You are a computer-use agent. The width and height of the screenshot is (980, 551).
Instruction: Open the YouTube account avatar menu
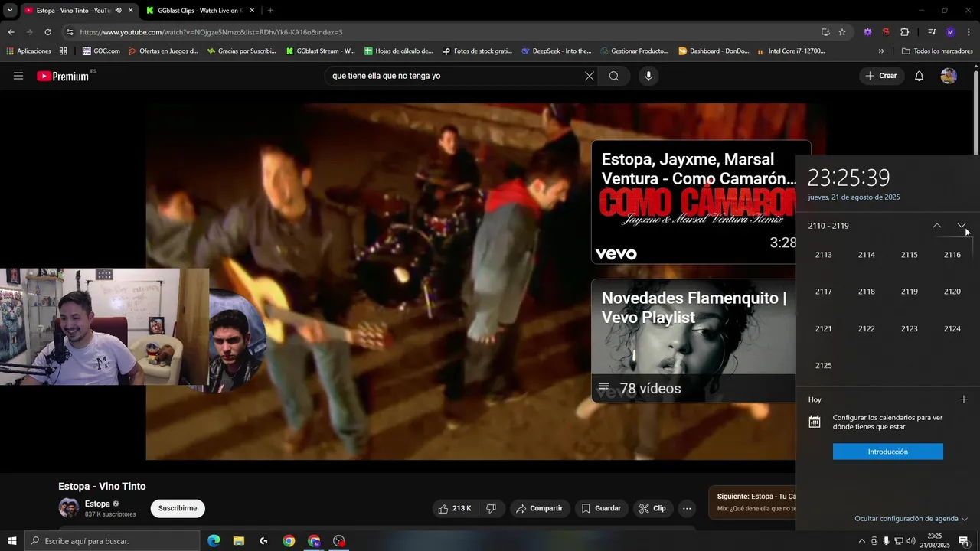949,76
